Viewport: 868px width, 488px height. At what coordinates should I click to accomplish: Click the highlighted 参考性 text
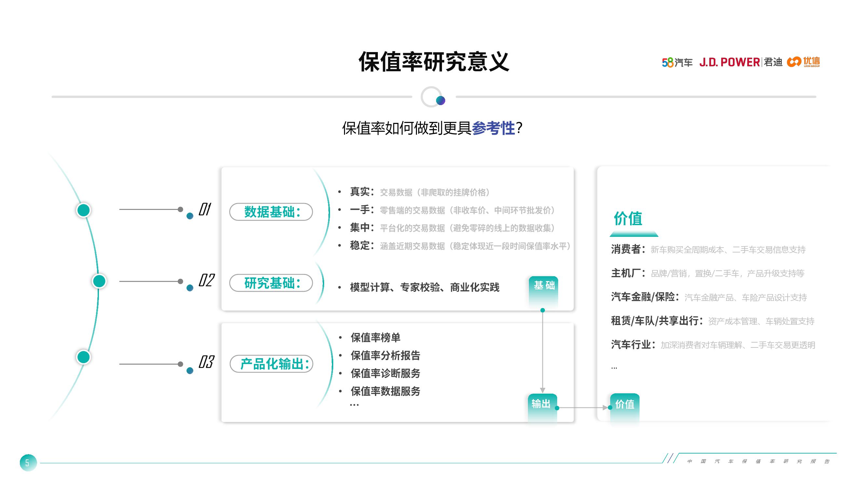493,128
